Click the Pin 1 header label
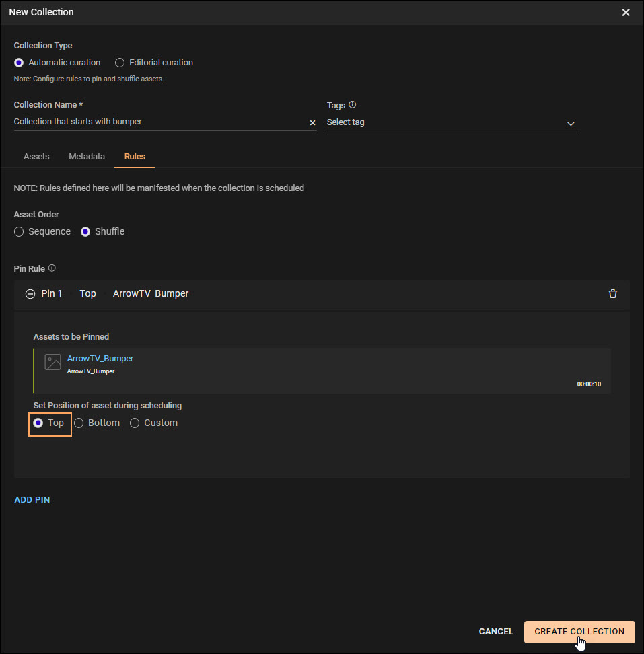The height and width of the screenshot is (654, 644). (x=52, y=293)
